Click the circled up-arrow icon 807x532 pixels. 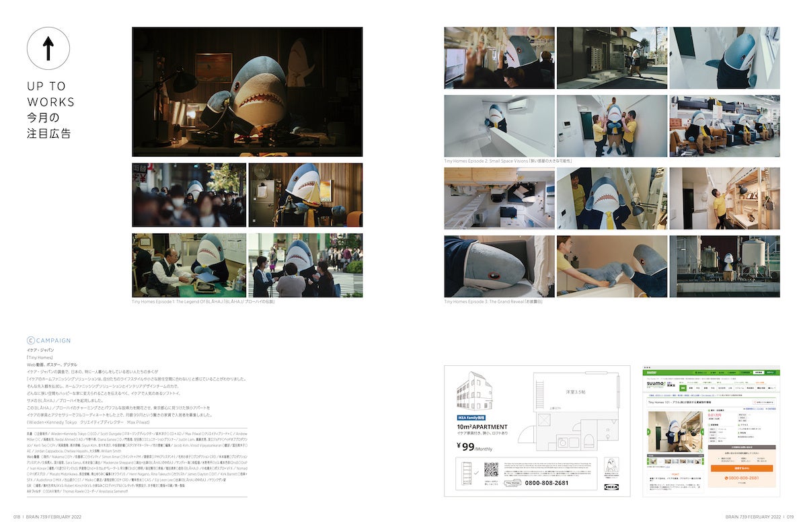[48, 49]
